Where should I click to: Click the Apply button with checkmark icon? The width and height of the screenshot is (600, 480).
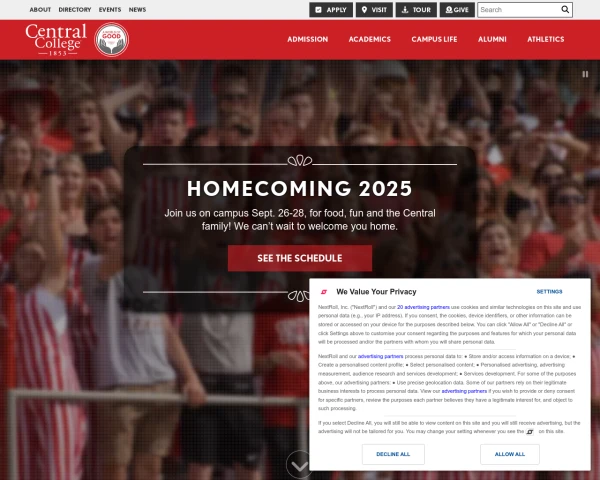click(331, 10)
